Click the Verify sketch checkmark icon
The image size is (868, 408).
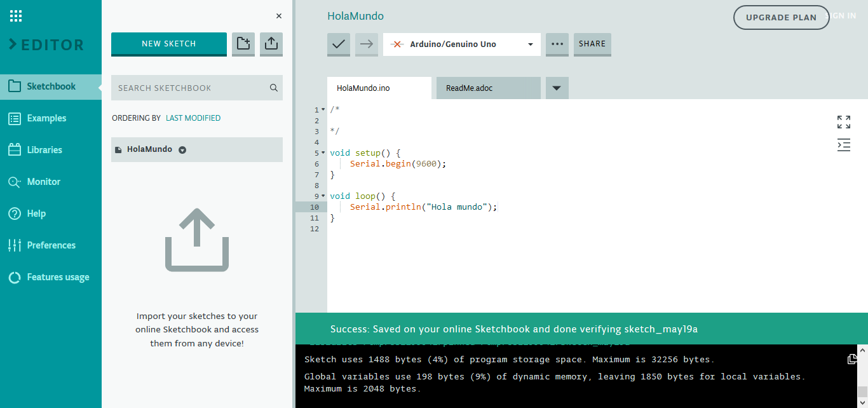click(x=338, y=44)
